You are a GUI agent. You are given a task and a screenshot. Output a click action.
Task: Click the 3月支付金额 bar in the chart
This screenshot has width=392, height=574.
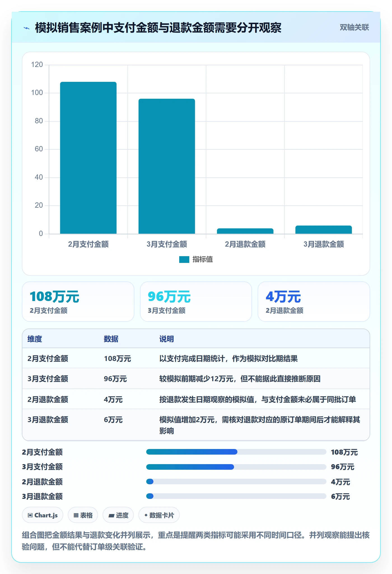pyautogui.click(x=167, y=166)
